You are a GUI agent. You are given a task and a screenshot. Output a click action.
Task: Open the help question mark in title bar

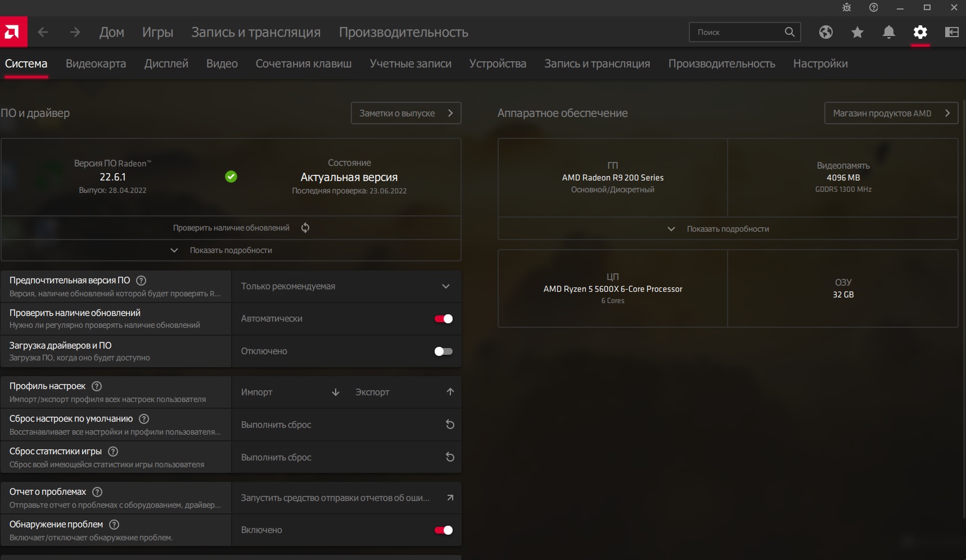pyautogui.click(x=873, y=7)
